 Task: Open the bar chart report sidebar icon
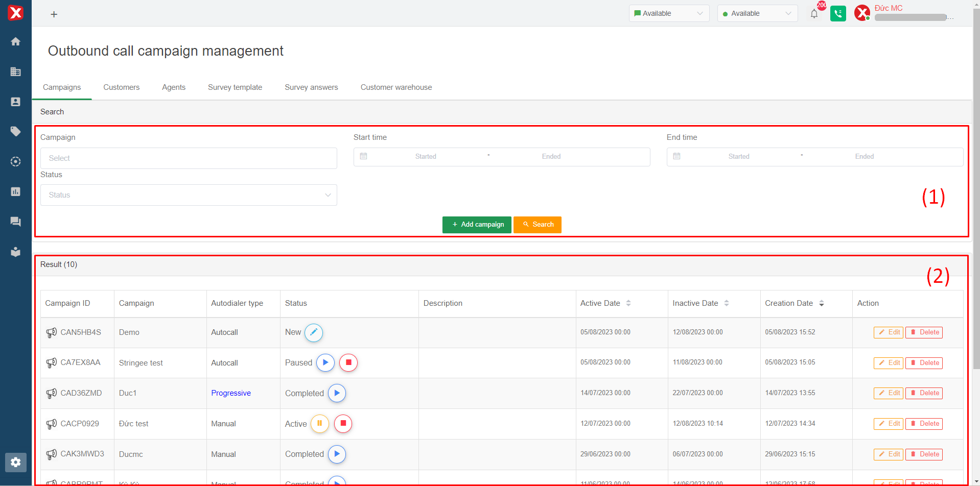pyautogui.click(x=15, y=191)
